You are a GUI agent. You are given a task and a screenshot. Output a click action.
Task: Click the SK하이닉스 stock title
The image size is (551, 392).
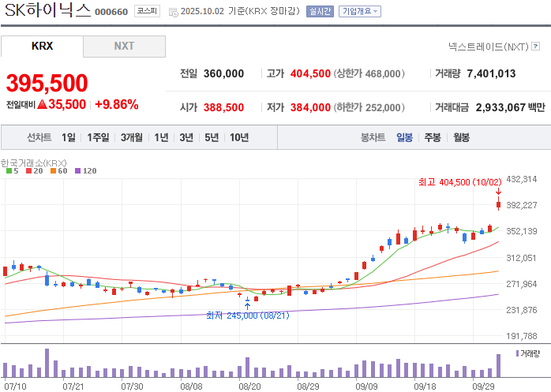point(48,9)
